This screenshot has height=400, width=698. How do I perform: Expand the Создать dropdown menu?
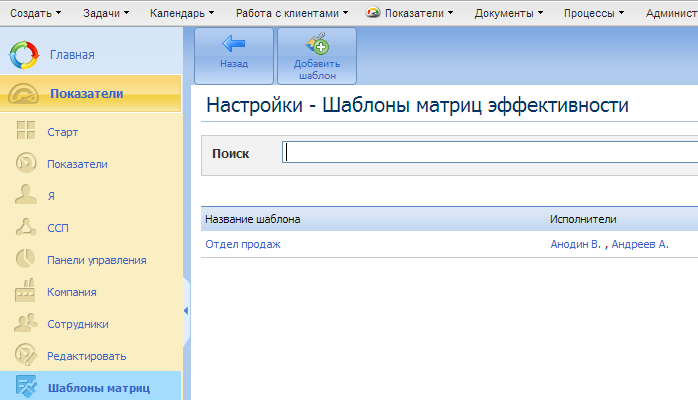pyautogui.click(x=36, y=13)
